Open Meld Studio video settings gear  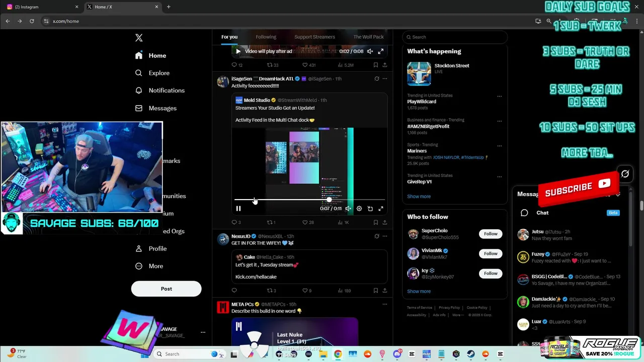(359, 209)
